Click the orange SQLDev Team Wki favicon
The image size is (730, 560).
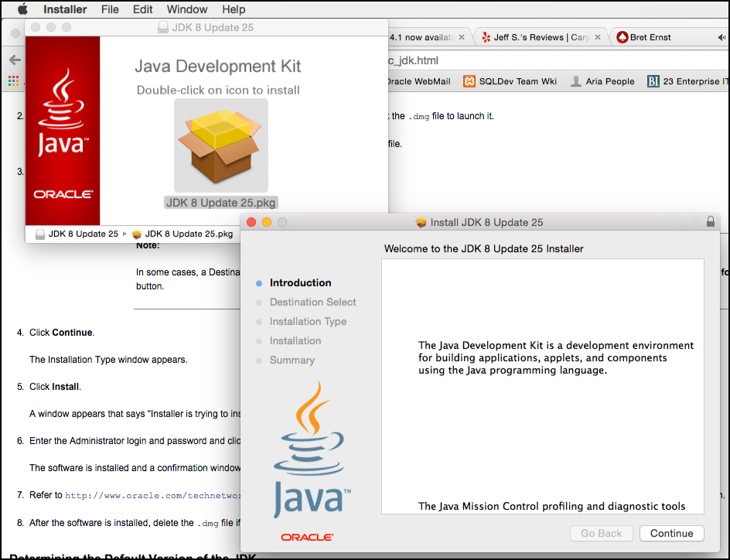point(468,80)
